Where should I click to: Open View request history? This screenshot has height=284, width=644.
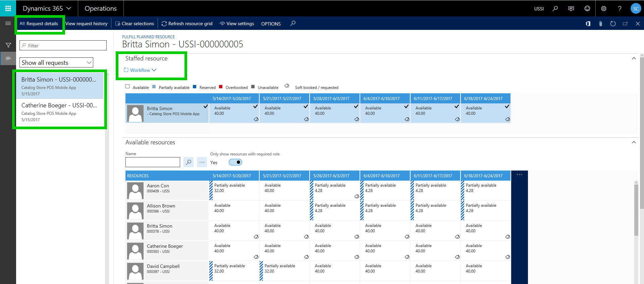pos(87,23)
